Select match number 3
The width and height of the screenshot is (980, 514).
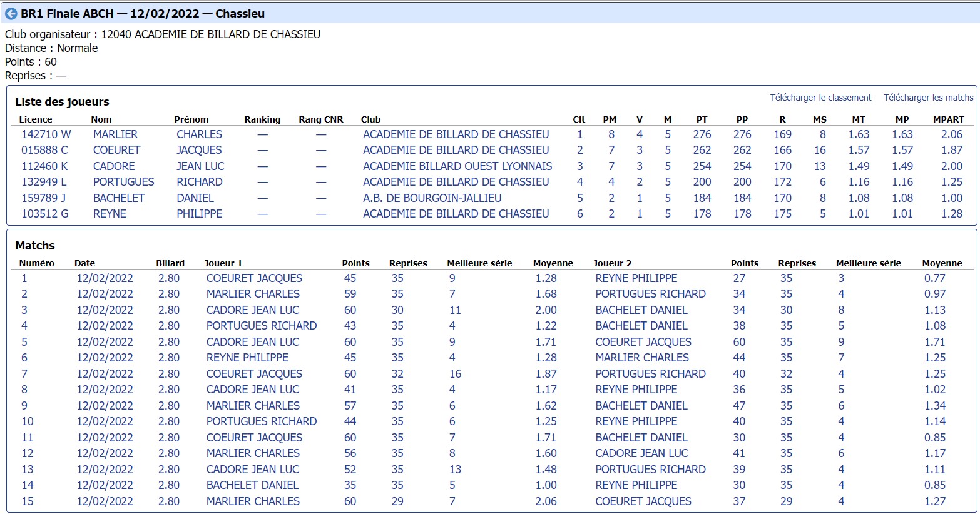tap(24, 310)
